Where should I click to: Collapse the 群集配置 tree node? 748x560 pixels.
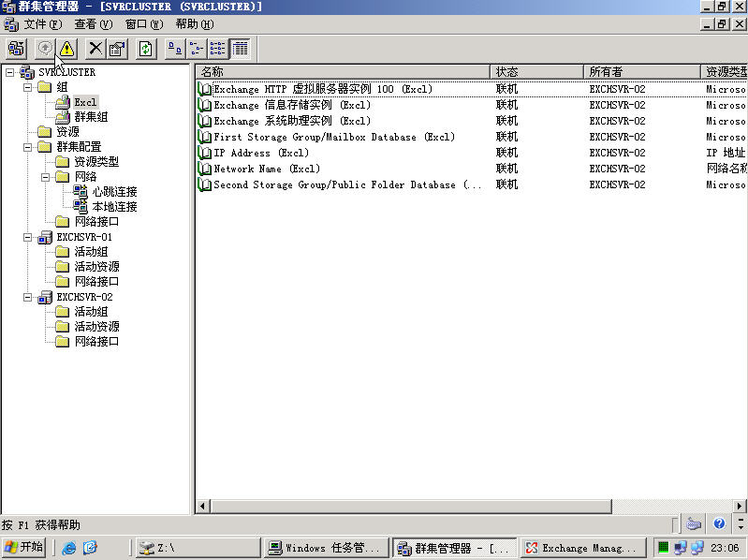(x=28, y=147)
